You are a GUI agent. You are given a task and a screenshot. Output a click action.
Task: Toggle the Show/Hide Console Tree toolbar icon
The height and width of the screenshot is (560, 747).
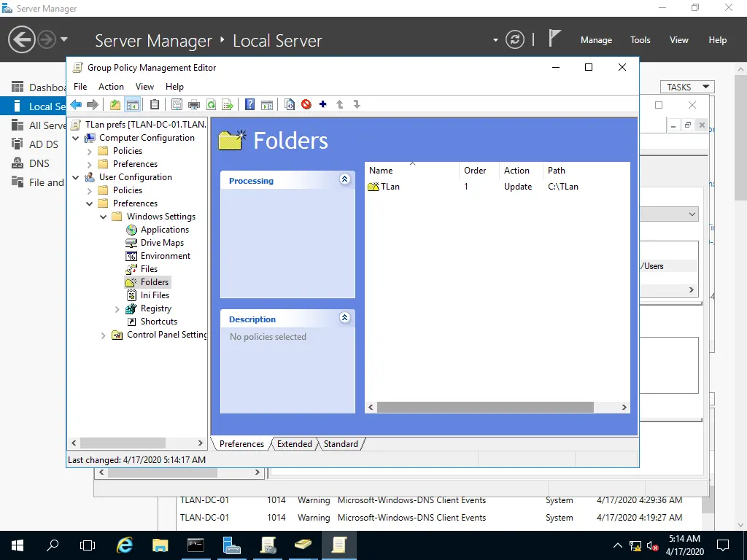(133, 104)
